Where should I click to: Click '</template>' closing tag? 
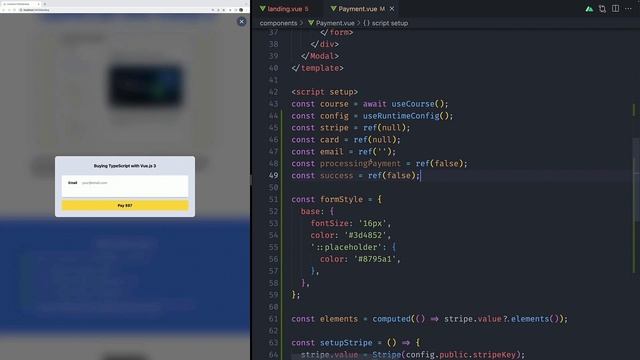tap(317, 68)
